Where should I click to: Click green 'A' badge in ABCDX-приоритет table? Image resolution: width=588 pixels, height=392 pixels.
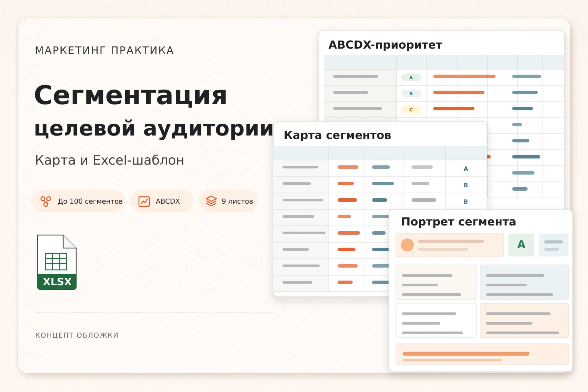[411, 77]
